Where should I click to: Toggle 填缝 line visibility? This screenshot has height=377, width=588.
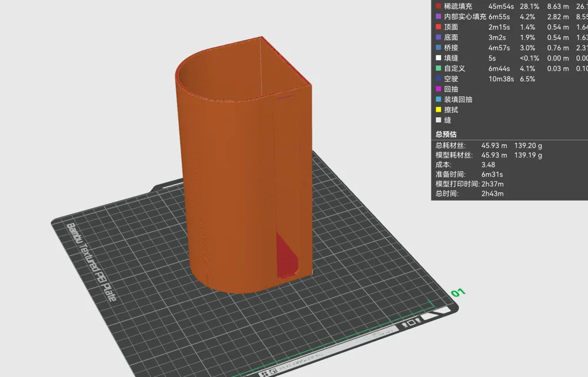439,58
